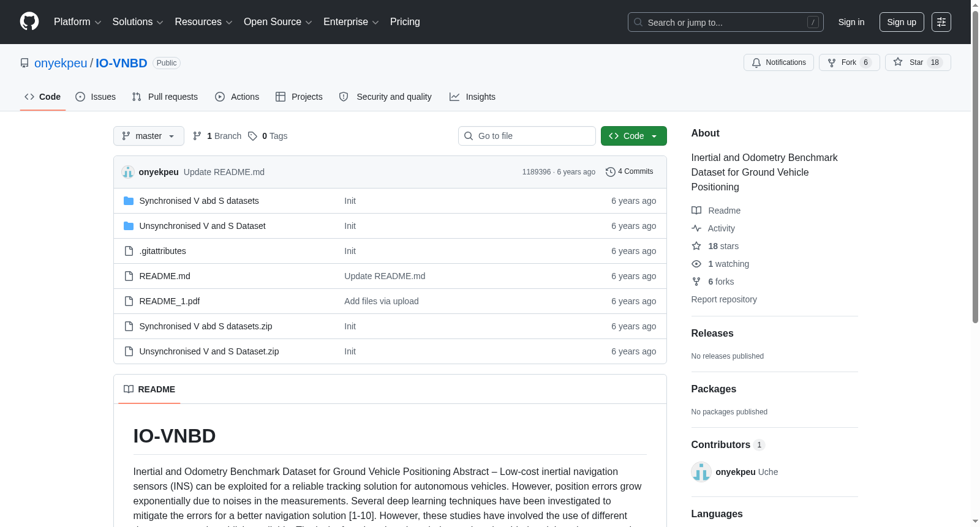Expand the green Code dropdown

click(x=633, y=136)
